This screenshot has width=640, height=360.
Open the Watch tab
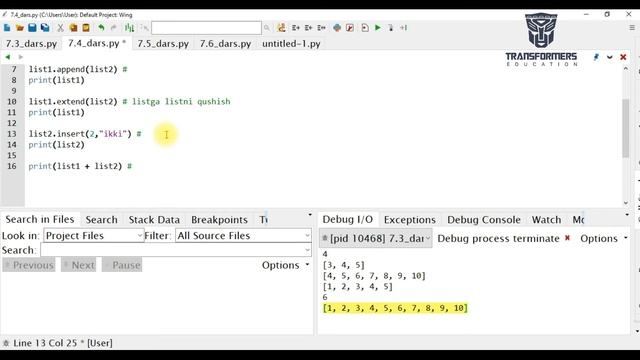tap(546, 220)
